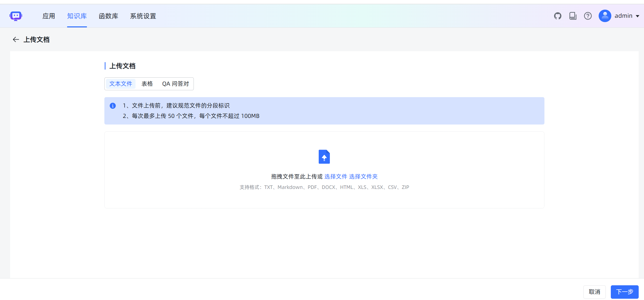Image resolution: width=644 pixels, height=300 pixels.
Task: Switch to the 表格 tab
Action: point(147,84)
